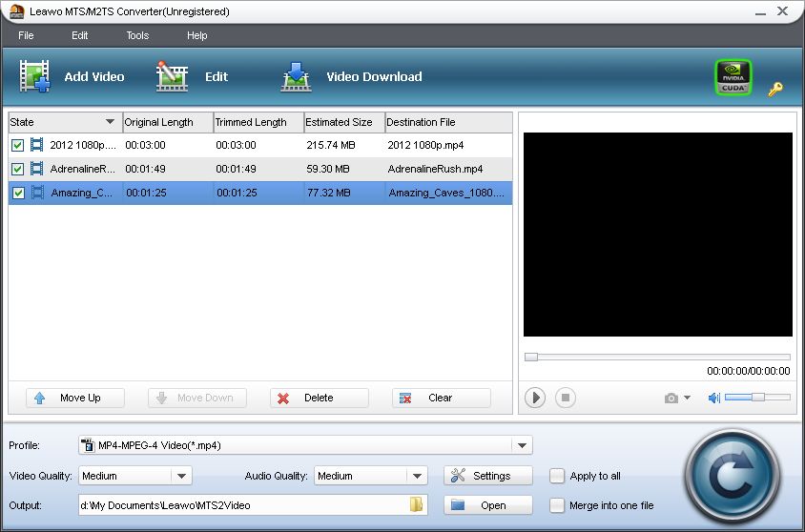Viewport: 805px width, 532px height.
Task: Open the Tools menu
Action: 137,35
